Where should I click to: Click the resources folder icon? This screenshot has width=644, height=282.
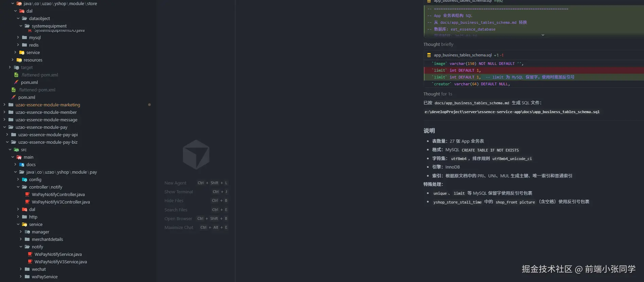click(19, 60)
